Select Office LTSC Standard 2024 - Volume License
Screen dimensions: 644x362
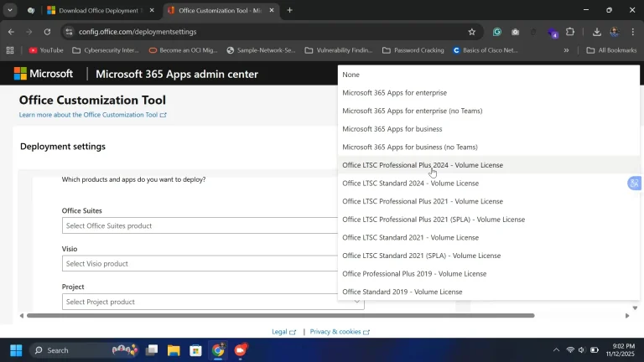488,183
